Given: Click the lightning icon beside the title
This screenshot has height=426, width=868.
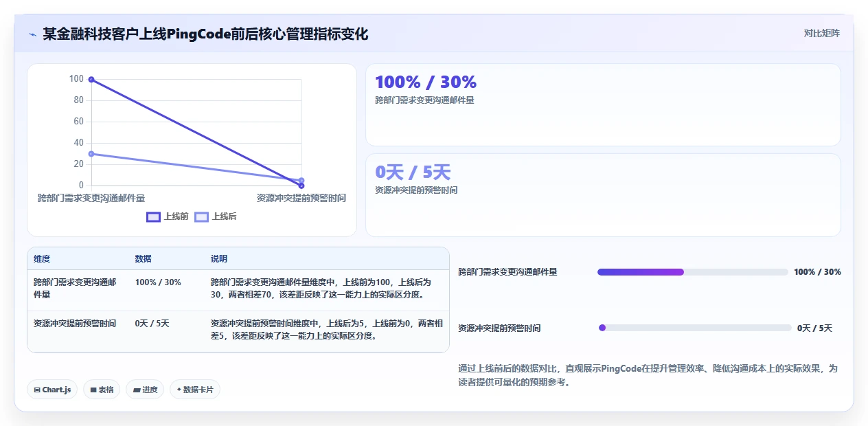Looking at the screenshot, I should coord(32,34).
